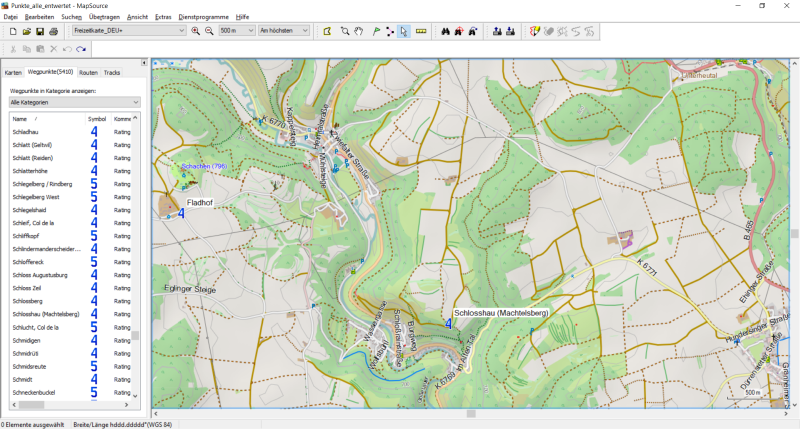Click the Schlosshau (Machtelsberg) waypoint on map

(449, 324)
